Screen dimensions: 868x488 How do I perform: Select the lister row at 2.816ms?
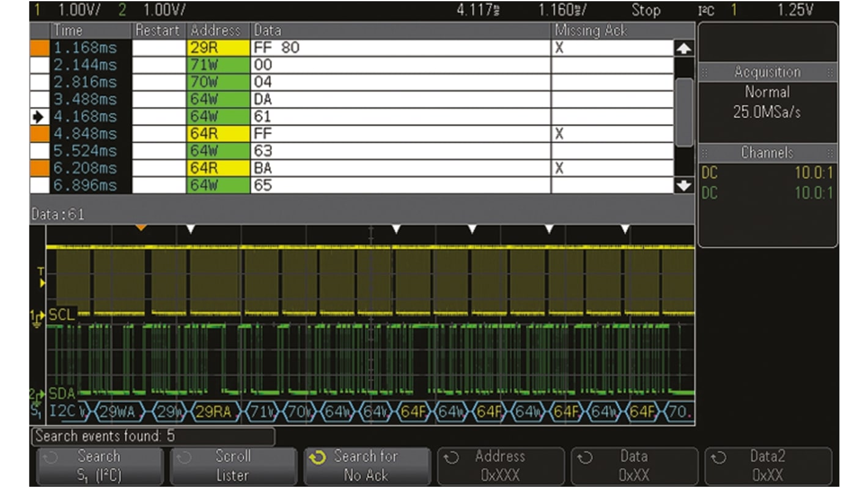coord(352,82)
